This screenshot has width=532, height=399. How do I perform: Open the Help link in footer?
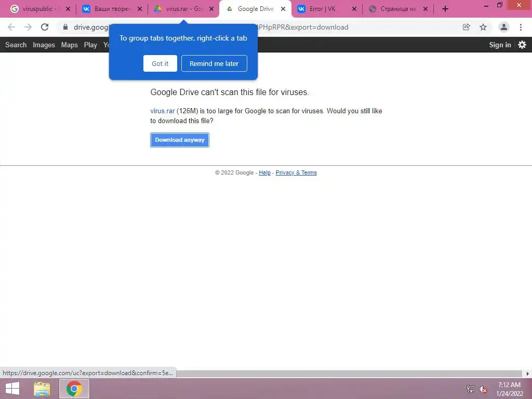[264, 172]
